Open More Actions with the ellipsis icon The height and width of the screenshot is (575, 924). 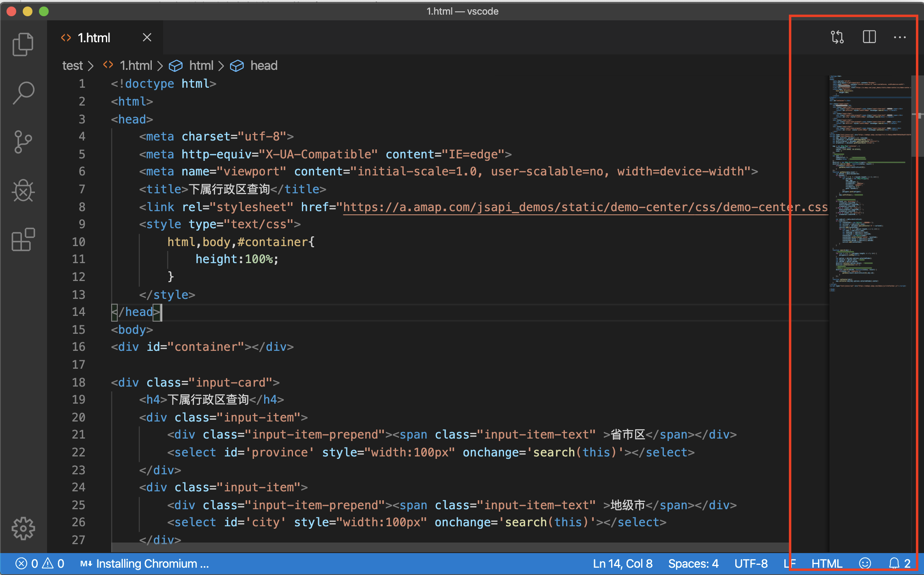pos(900,37)
